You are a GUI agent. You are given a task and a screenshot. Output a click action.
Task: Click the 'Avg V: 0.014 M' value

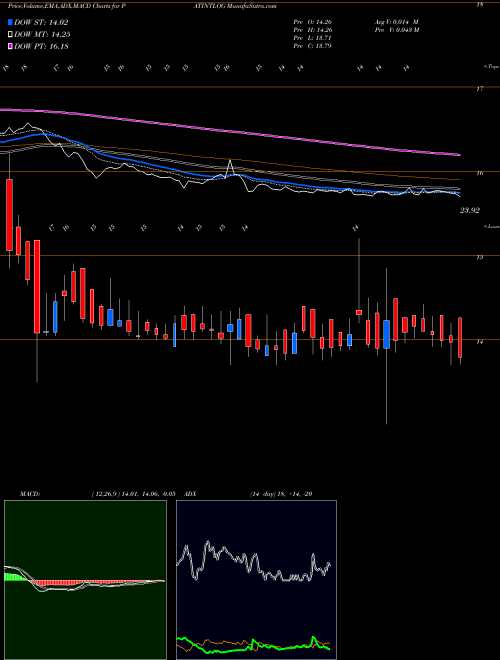pyautogui.click(x=396, y=22)
